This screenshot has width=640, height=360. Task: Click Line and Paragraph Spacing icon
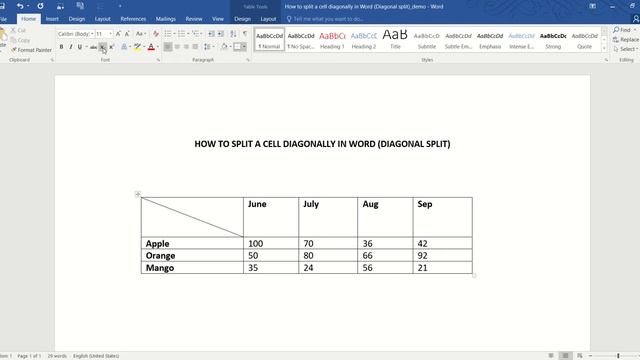pos(207,47)
